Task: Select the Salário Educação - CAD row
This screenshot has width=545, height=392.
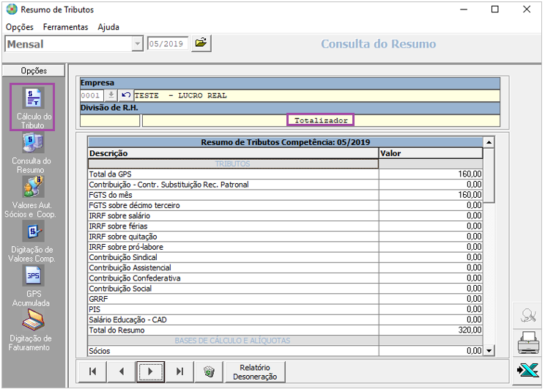Action: (285, 320)
